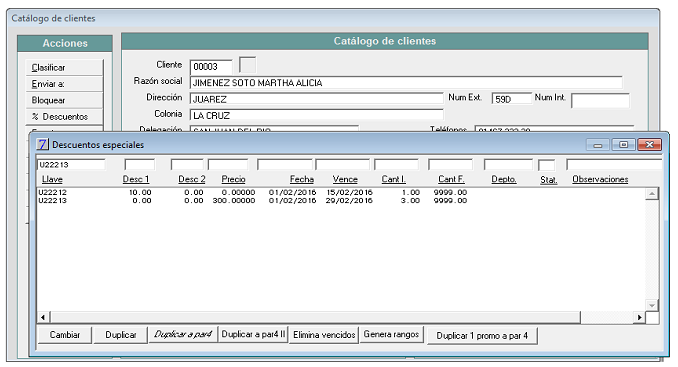Click the Precio column header
678x367 pixels.
233,179
